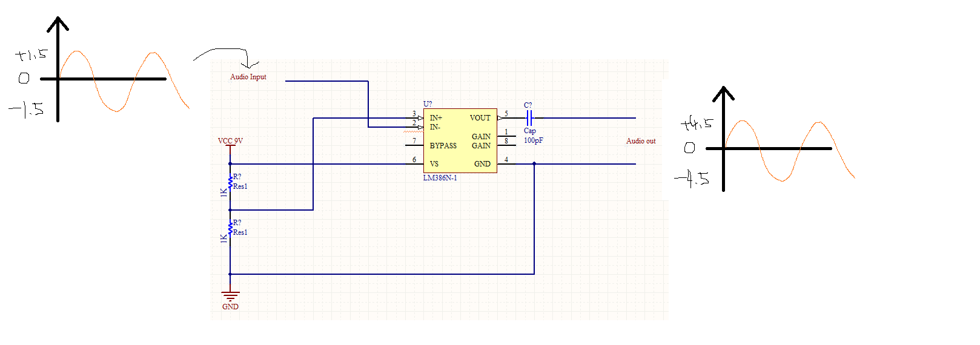The image size is (980, 345).
Task: Select the lower 1K resistor symbol
Action: pos(230,228)
